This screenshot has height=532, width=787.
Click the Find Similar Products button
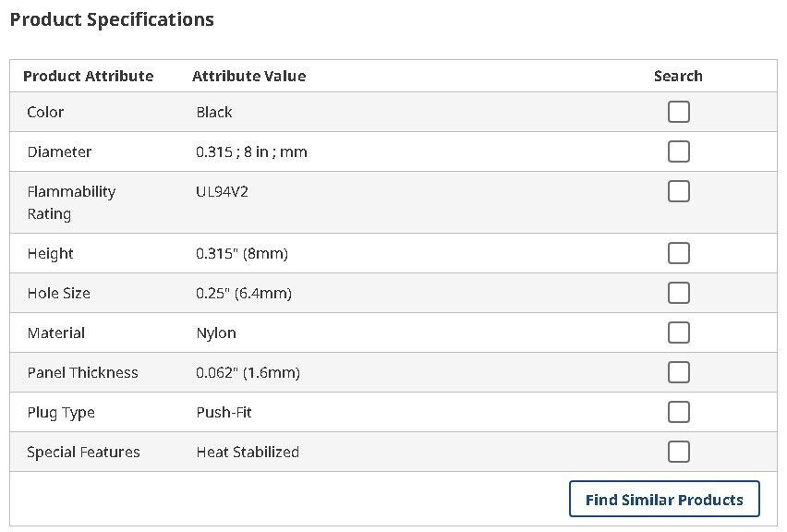(664, 500)
